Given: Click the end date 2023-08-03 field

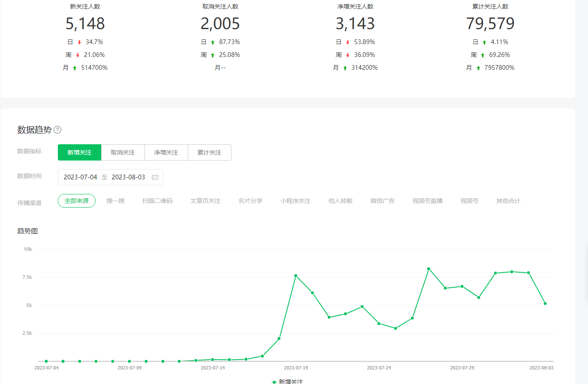Looking at the screenshot, I should click(x=128, y=177).
